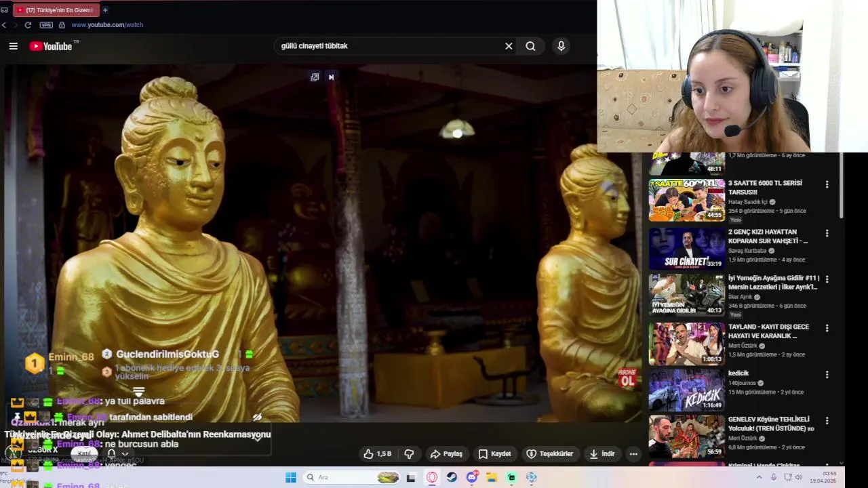
Task: Open TAYLAND video thumbnail
Action: coord(687,344)
